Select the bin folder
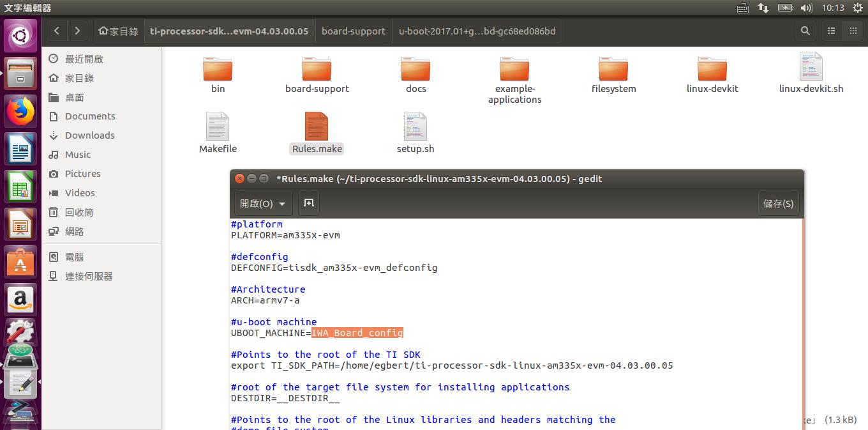Screen dimensions: 868x430 218,75
